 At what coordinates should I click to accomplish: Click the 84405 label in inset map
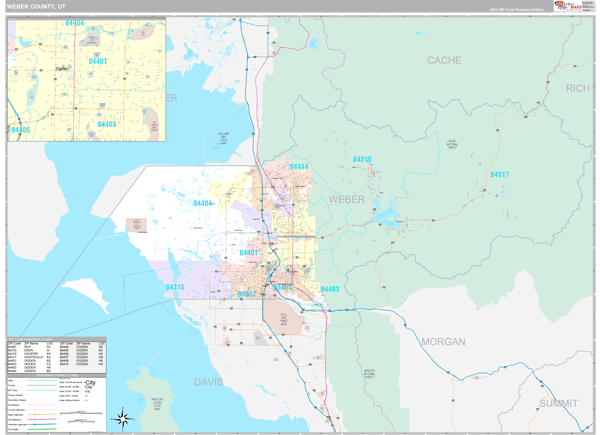20,130
